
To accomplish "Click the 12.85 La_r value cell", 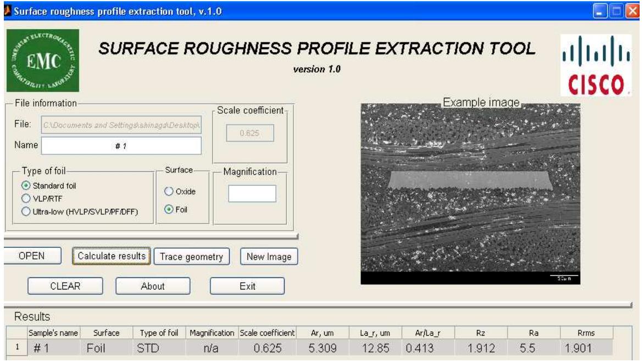I will (x=375, y=348).
